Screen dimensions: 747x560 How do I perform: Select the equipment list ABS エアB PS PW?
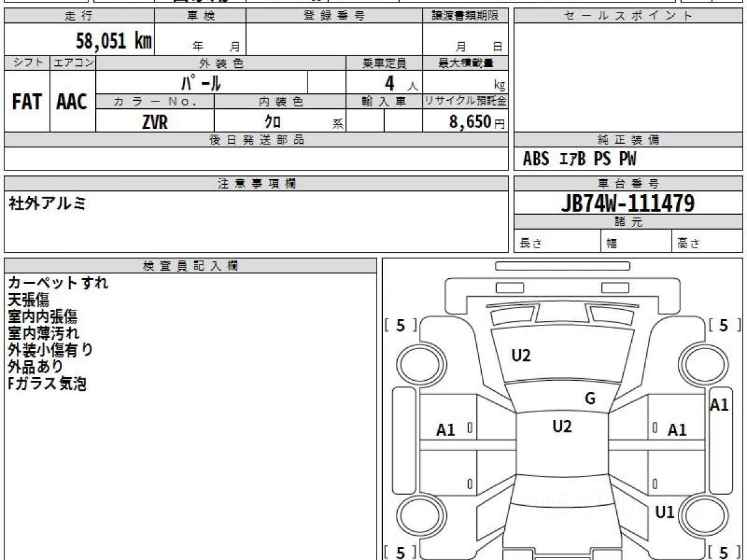(x=580, y=159)
